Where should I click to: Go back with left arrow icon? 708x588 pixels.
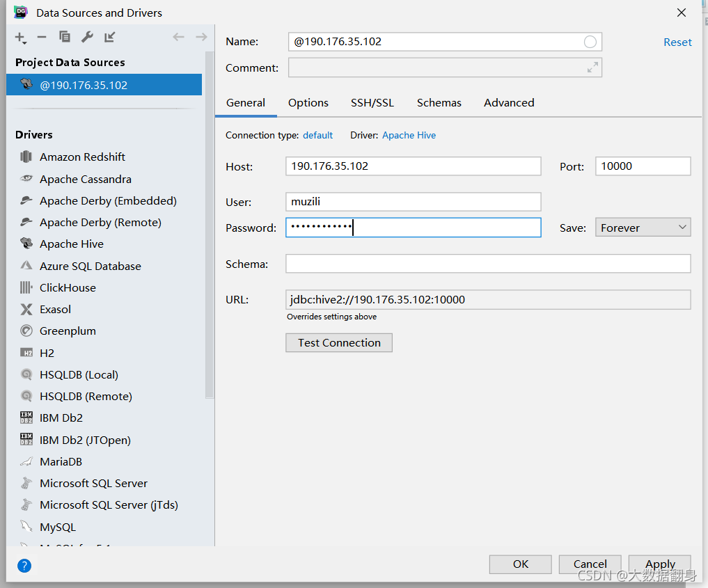(178, 37)
